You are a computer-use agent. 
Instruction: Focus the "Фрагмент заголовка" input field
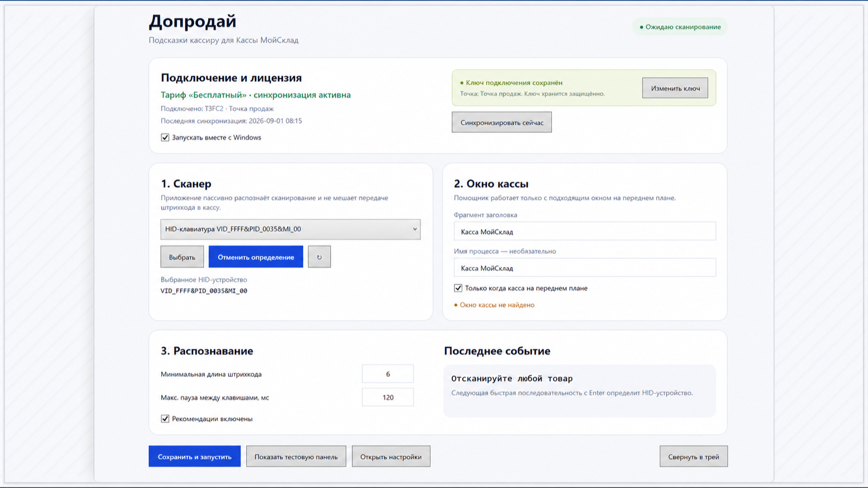click(585, 231)
